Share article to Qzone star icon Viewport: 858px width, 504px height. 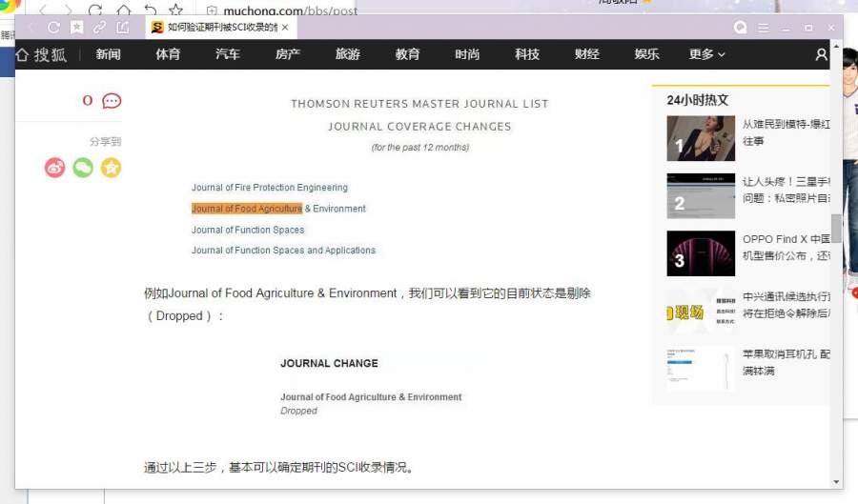[112, 168]
